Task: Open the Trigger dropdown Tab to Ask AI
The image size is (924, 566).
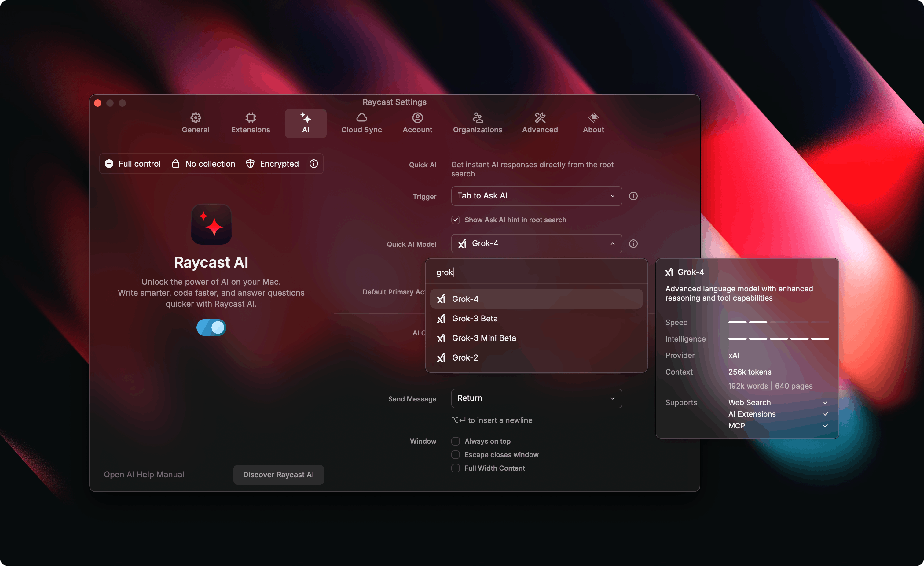Action: point(537,196)
